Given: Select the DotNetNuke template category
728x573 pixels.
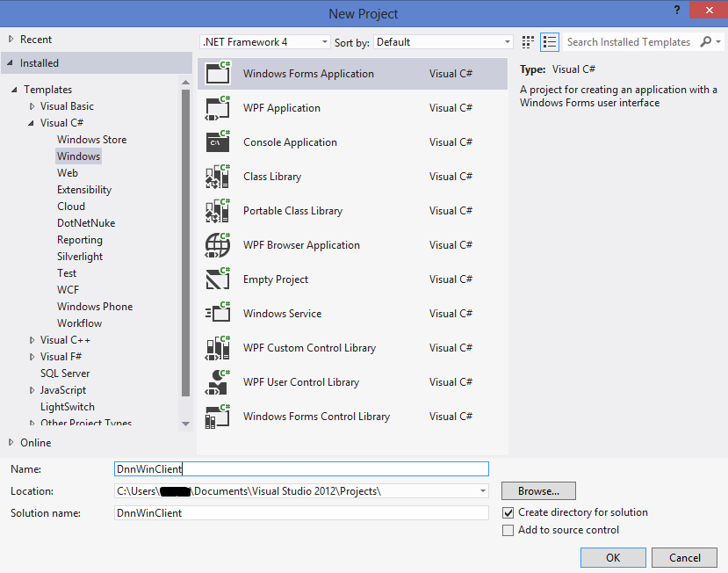Looking at the screenshot, I should pyautogui.click(x=86, y=223).
